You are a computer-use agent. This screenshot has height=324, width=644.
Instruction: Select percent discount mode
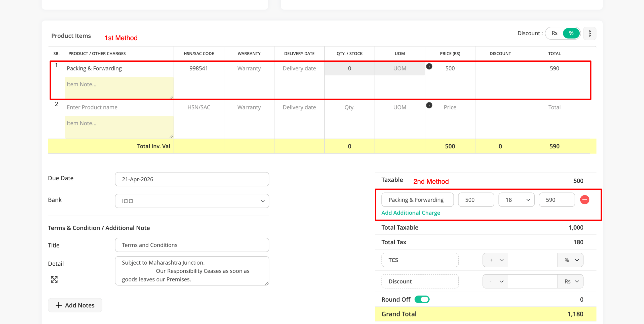(x=571, y=33)
